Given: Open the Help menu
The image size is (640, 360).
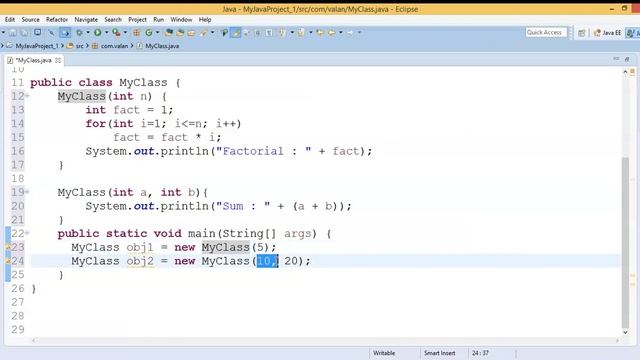Looking at the screenshot, I should pyautogui.click(x=205, y=20).
